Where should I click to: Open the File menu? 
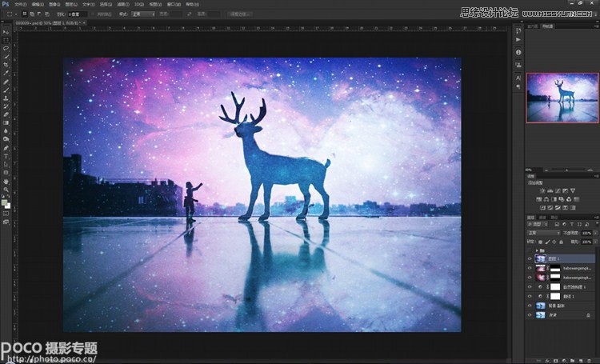click(20, 5)
